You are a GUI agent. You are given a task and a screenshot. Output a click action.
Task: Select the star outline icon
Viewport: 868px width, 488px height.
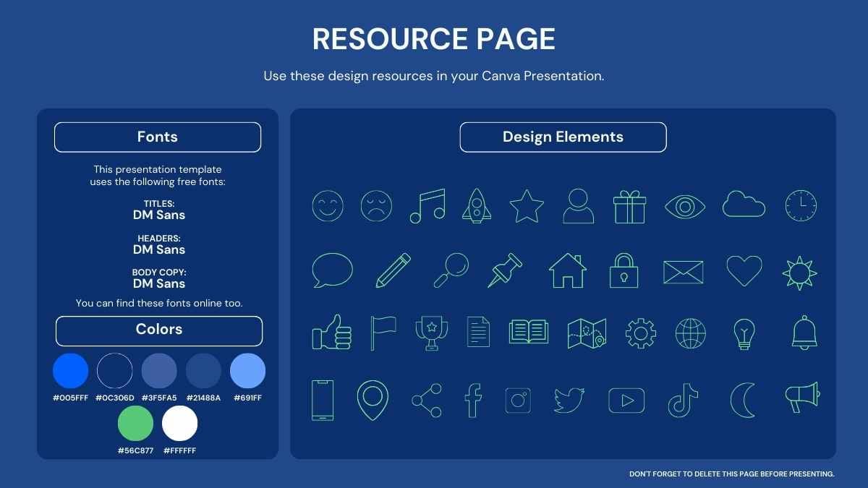pos(527,206)
